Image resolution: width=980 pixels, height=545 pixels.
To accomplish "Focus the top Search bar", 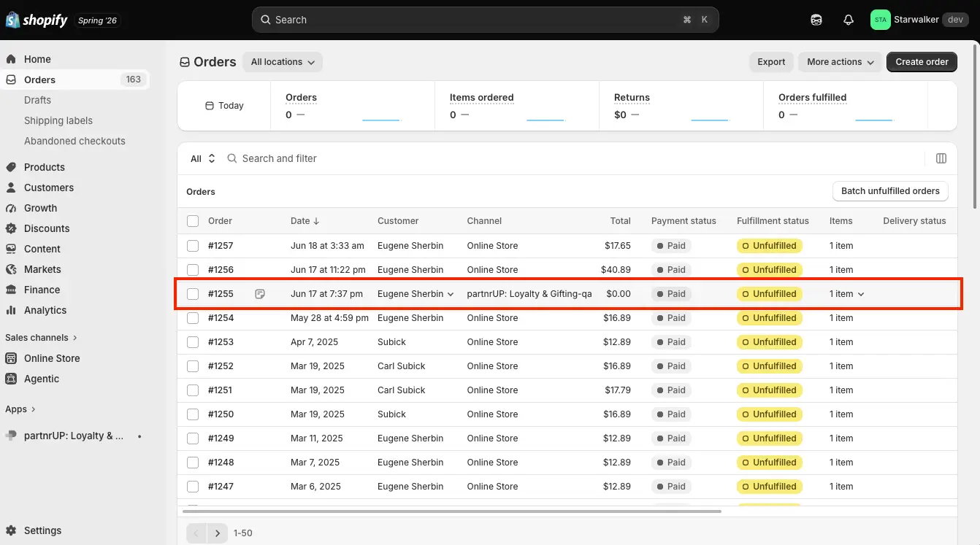I will 485,20.
